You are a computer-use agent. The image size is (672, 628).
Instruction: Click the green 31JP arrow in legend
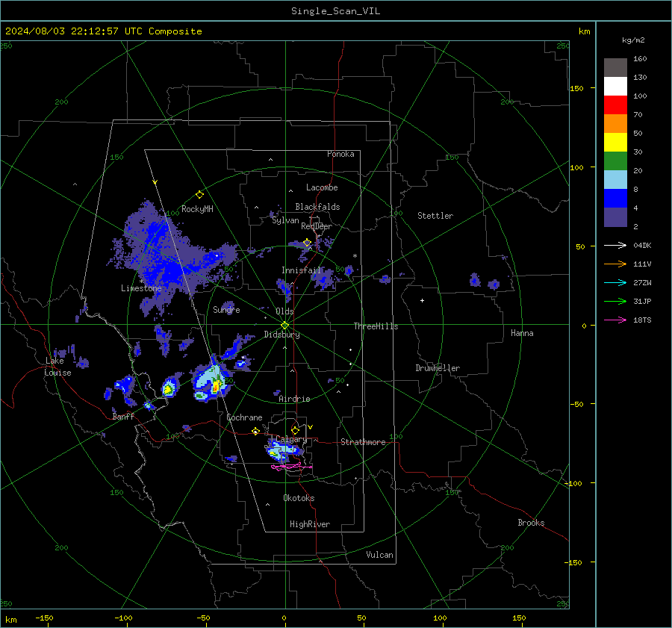tap(615, 302)
